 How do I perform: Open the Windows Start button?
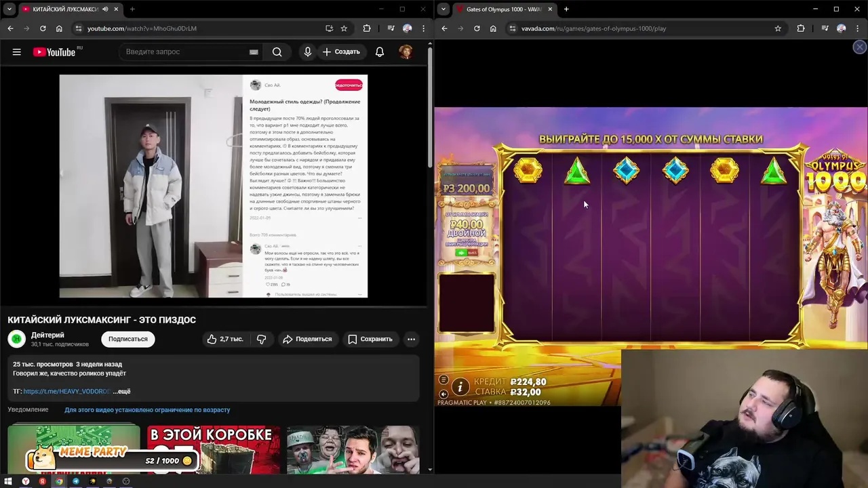tap(9, 481)
